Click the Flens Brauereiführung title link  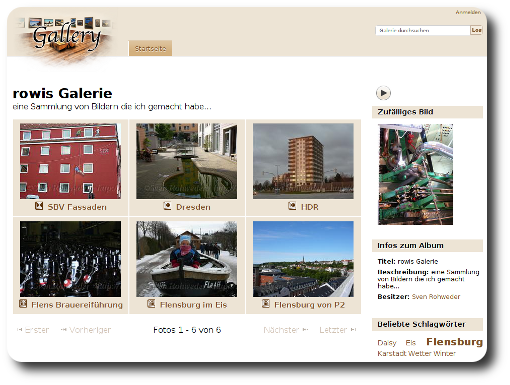[77, 305]
